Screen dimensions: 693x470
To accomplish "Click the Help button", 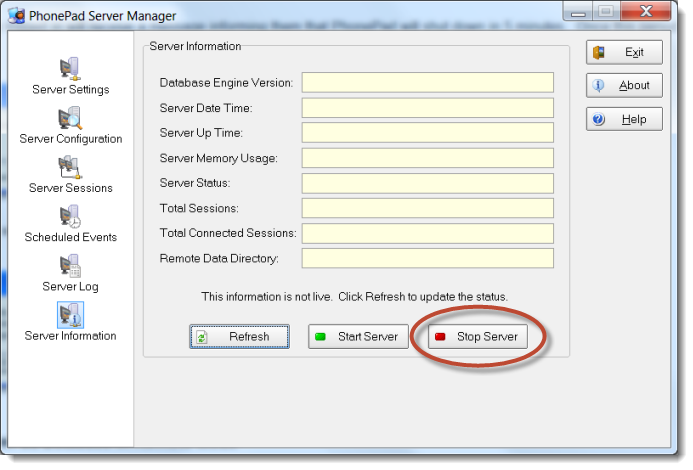I will 624,119.
